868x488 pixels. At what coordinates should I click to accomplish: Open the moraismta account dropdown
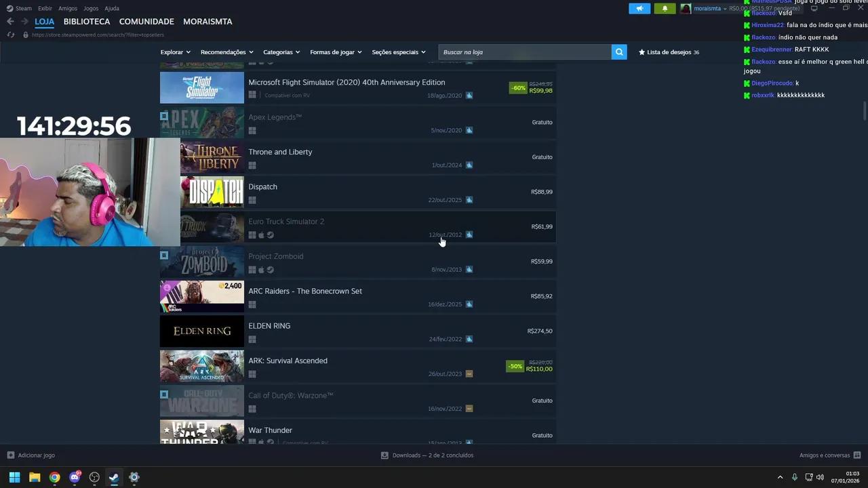tap(710, 9)
